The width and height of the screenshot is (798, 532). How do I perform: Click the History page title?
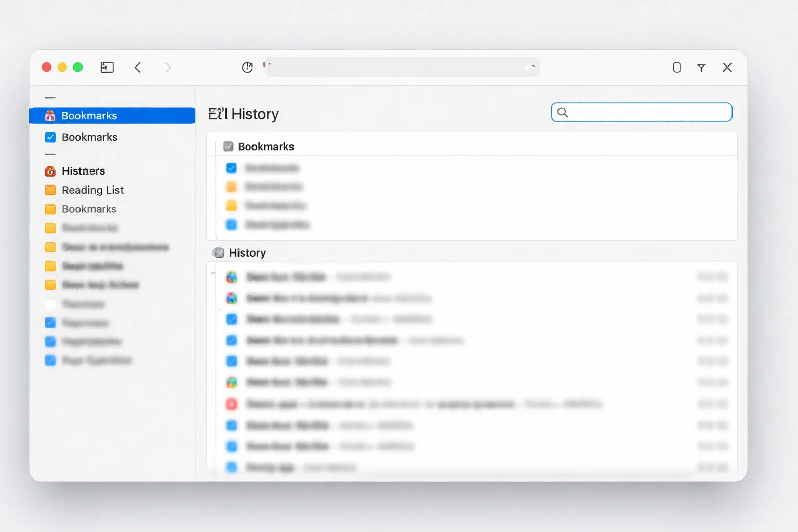244,114
